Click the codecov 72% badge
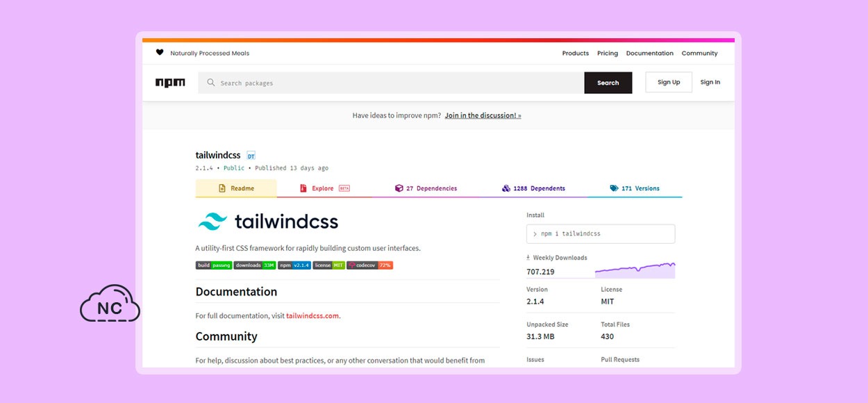The height and width of the screenshot is (403, 868). (x=369, y=265)
